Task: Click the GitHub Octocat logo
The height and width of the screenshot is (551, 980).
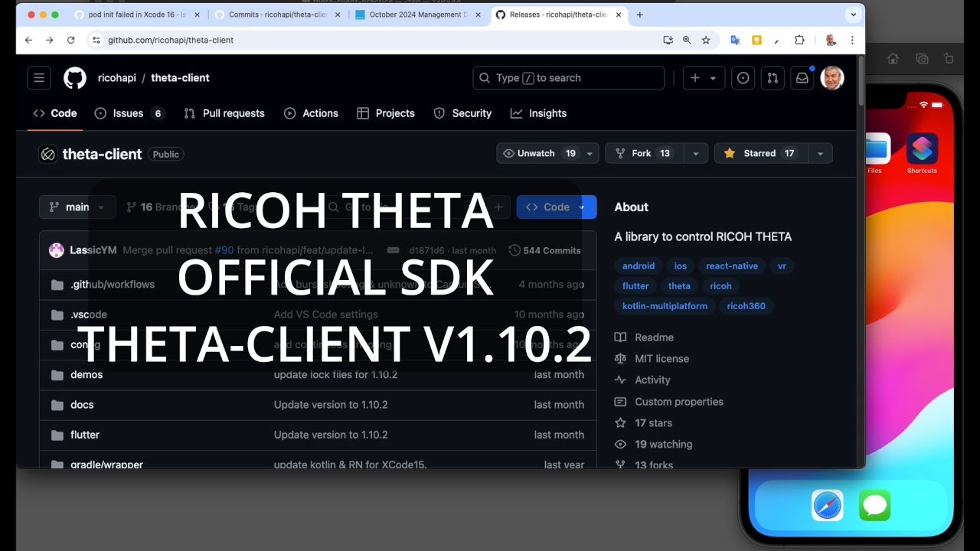Action: [74, 78]
